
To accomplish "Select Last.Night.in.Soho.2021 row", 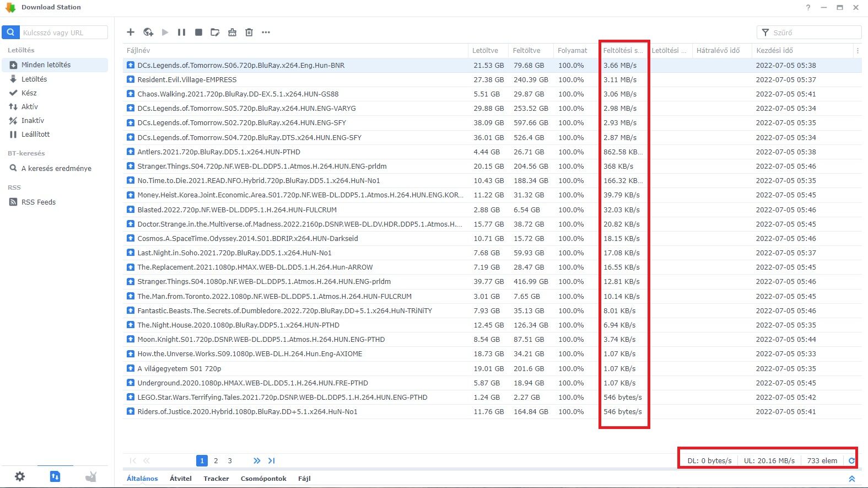I will pyautogui.click(x=492, y=253).
